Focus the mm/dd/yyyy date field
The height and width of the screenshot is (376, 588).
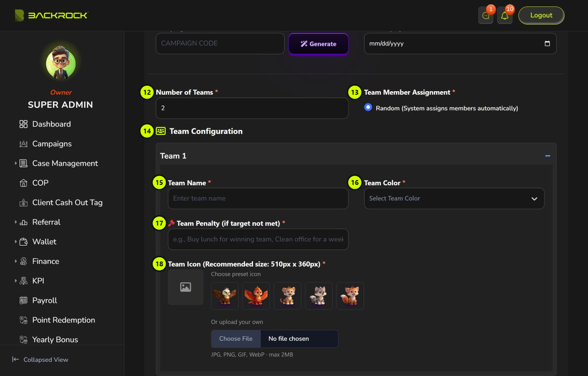pyautogui.click(x=460, y=43)
